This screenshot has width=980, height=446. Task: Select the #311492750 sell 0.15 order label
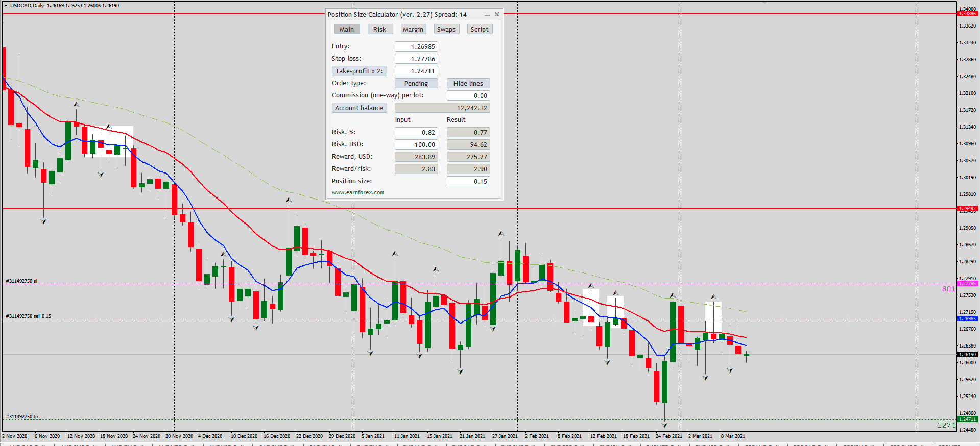29,316
